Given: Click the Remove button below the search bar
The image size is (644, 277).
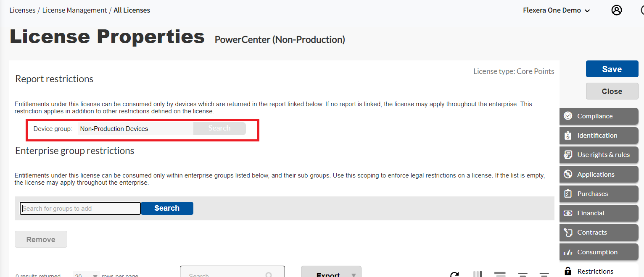Looking at the screenshot, I should click(x=41, y=239).
